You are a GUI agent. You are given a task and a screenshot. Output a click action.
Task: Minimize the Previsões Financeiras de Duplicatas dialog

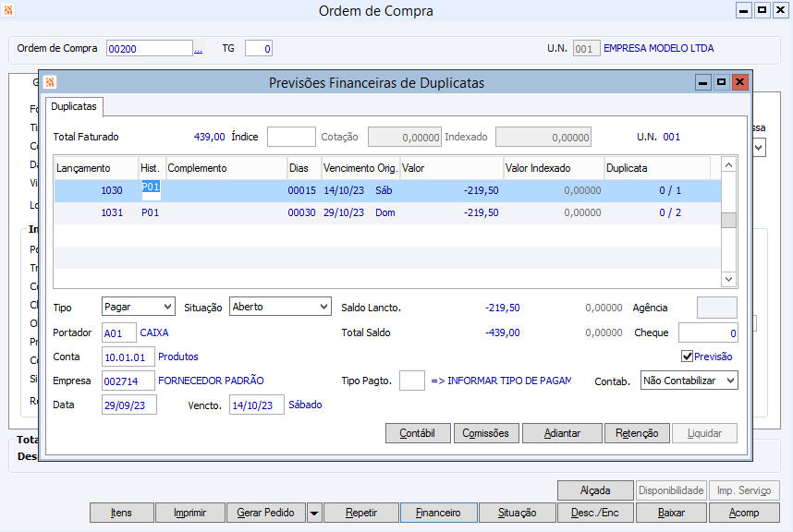pyautogui.click(x=703, y=82)
